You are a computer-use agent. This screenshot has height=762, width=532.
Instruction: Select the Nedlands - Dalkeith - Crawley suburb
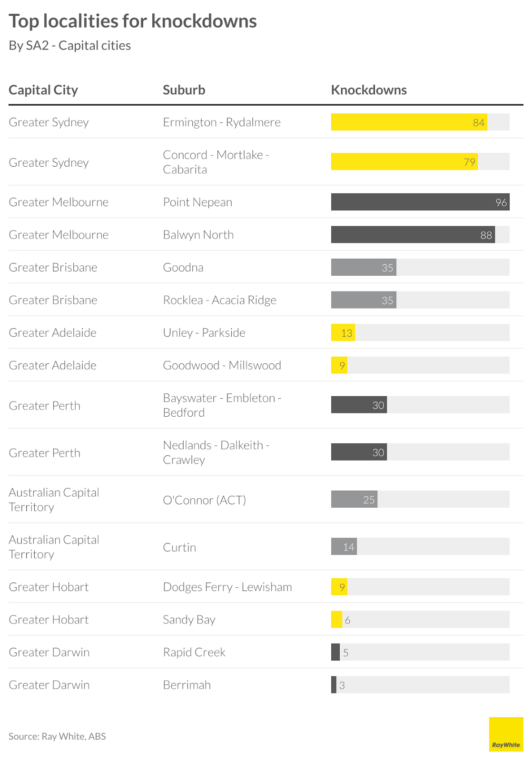(x=216, y=452)
